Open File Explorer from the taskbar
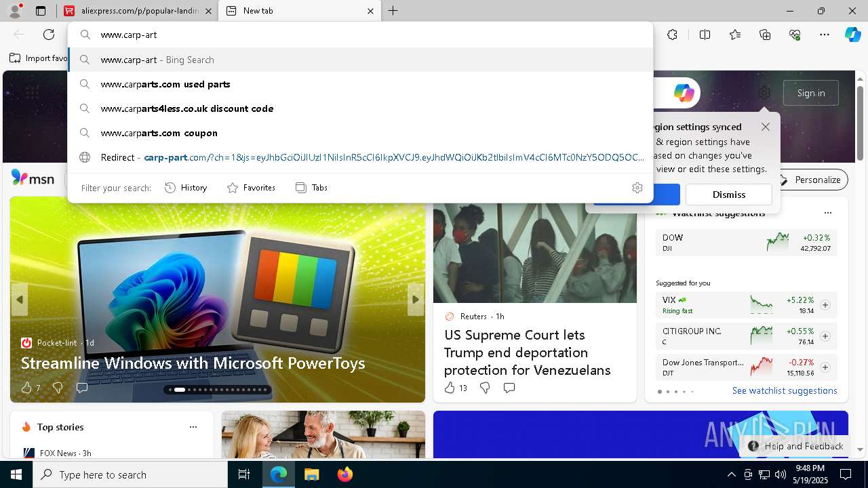 pyautogui.click(x=311, y=474)
